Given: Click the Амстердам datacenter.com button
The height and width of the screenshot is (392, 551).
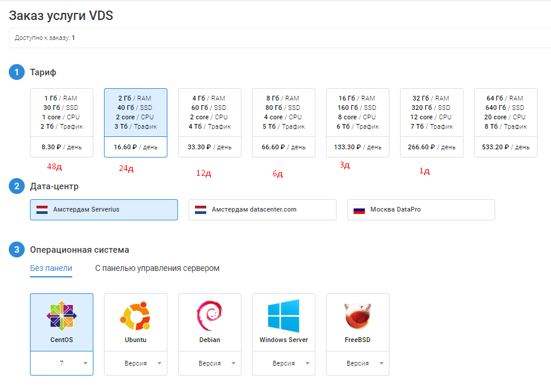Looking at the screenshot, I should [262, 209].
